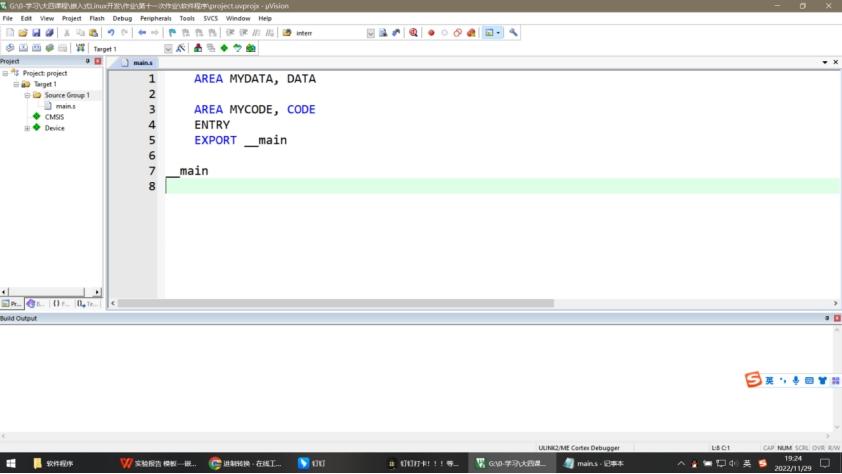The width and height of the screenshot is (842, 474).
Task: Insert a breakpoint with the red dot icon
Action: tap(431, 33)
